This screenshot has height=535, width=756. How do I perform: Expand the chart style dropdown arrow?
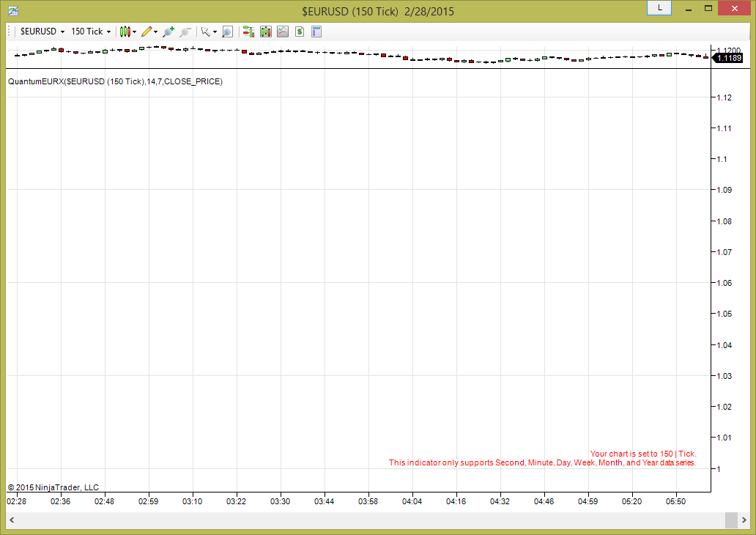pos(135,32)
